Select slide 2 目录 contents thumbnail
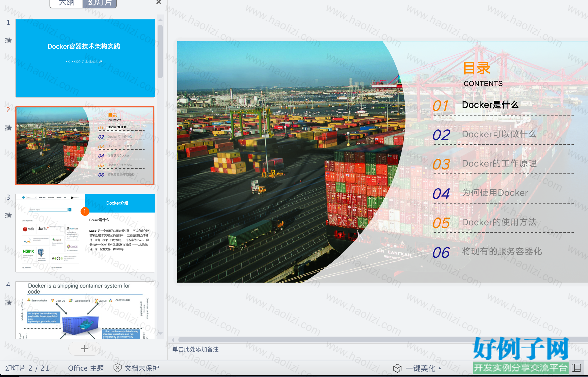Viewport: 588px width, 377px height. [85, 146]
